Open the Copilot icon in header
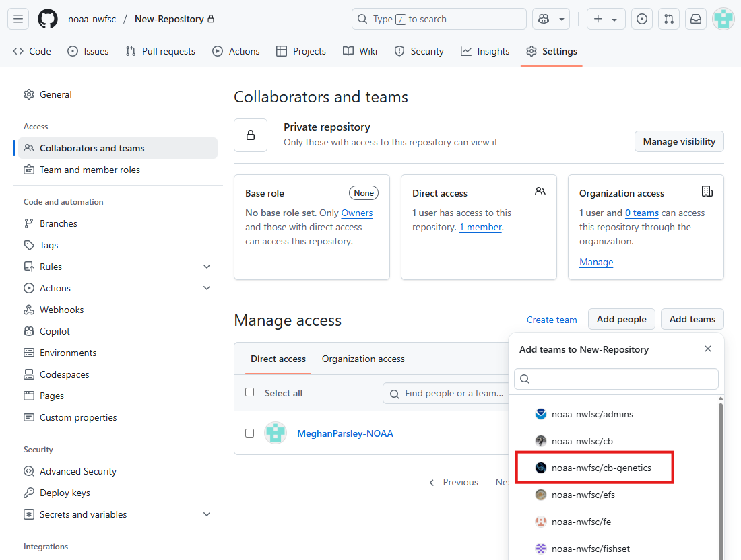Screen dimensions: 741x560 click(x=544, y=19)
